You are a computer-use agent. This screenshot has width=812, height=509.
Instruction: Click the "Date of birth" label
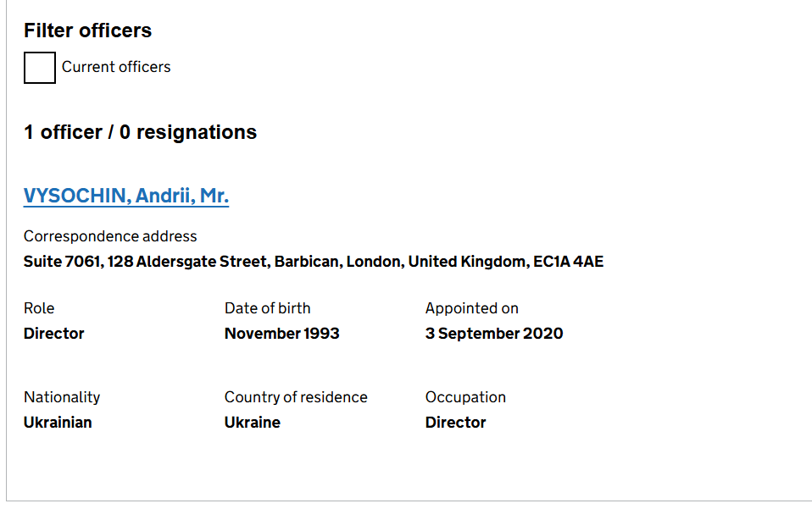268,308
